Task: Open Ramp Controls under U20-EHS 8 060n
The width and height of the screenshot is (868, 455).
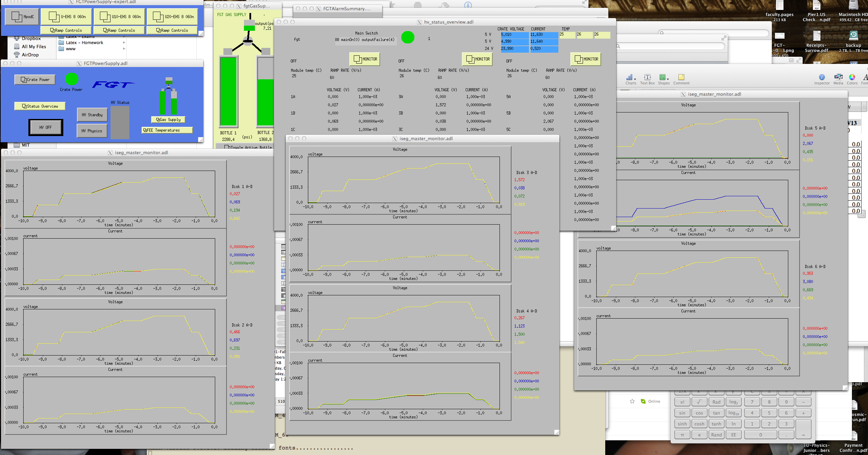Action: click(x=172, y=30)
